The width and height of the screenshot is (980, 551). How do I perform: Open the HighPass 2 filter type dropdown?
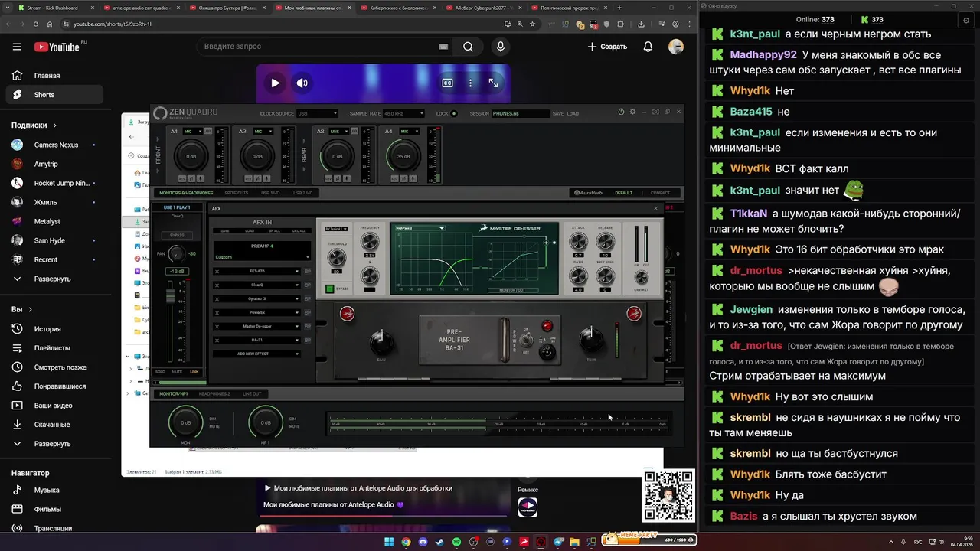coord(420,228)
